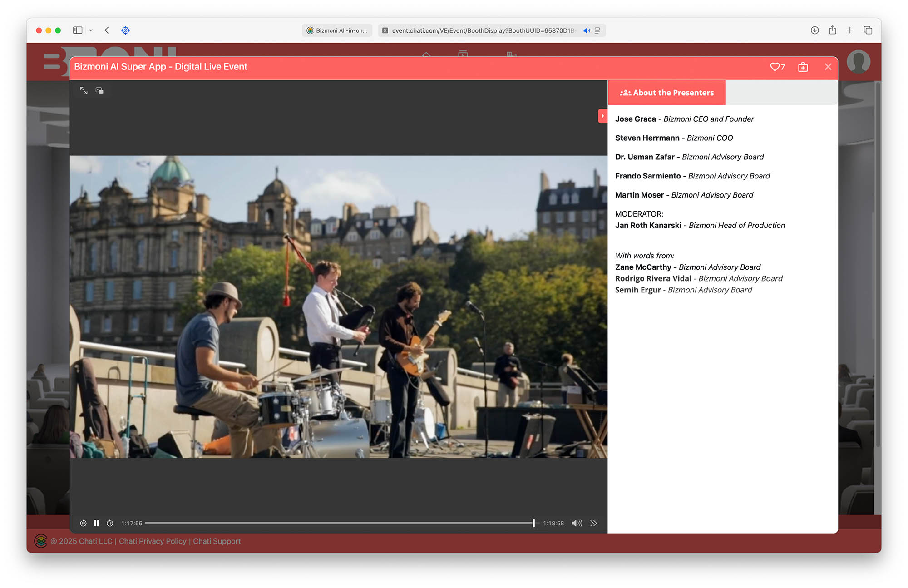Screen dimensions: 908x588
Task: Toggle picture-in-picture mode
Action: tap(99, 90)
